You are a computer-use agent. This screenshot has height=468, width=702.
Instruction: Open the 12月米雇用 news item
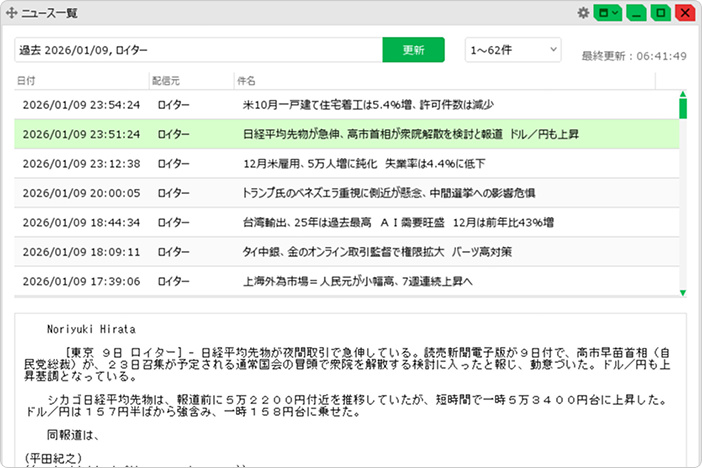coord(347,163)
